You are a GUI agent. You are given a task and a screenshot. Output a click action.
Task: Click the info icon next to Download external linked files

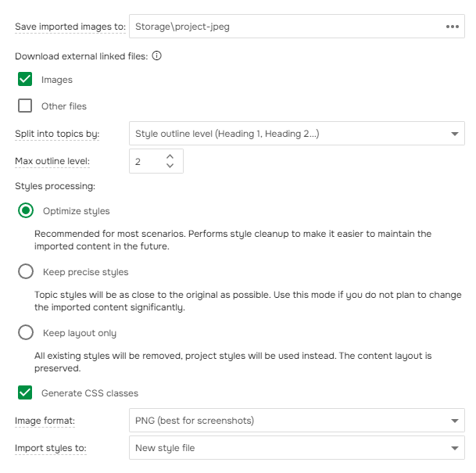pyautogui.click(x=156, y=56)
